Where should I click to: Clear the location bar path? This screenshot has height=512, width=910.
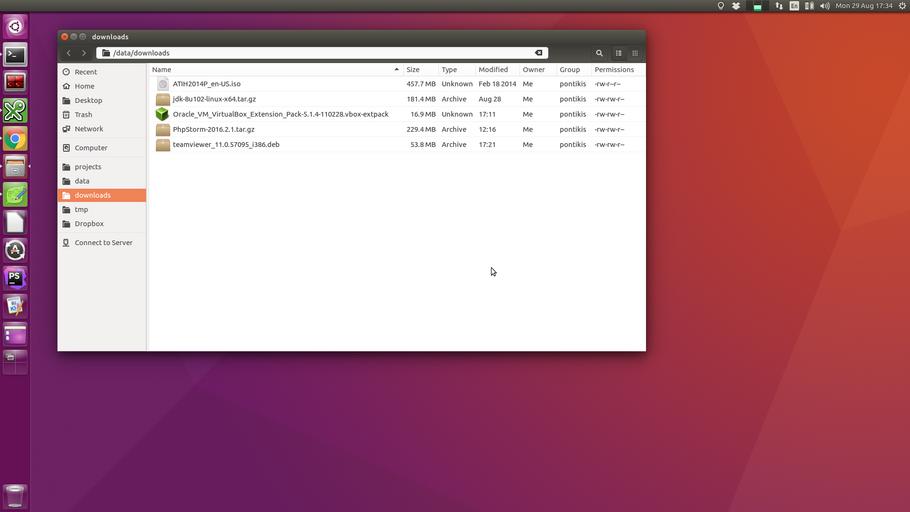538,53
